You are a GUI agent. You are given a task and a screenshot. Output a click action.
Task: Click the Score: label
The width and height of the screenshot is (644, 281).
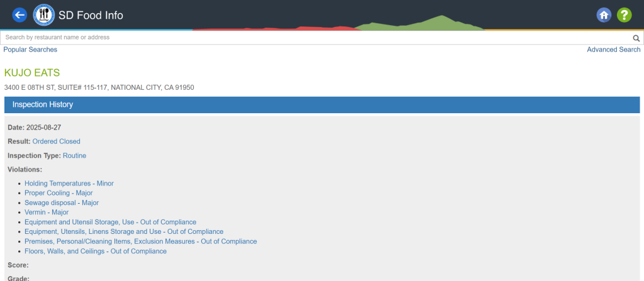(x=18, y=265)
